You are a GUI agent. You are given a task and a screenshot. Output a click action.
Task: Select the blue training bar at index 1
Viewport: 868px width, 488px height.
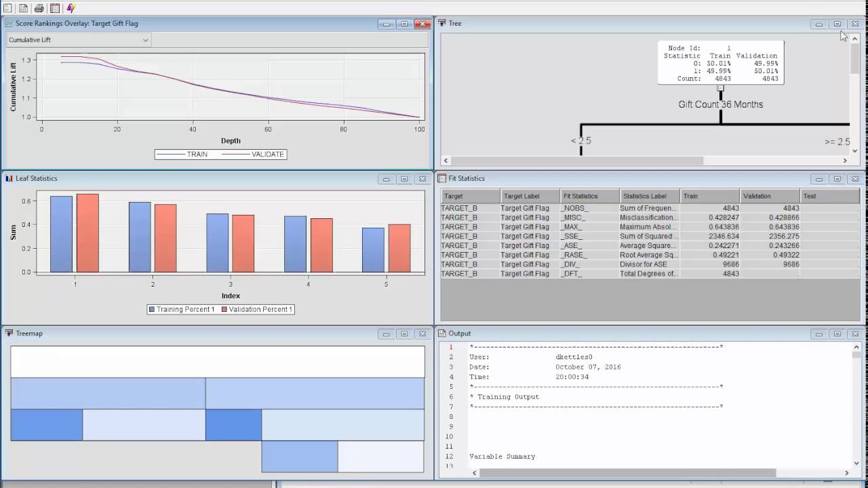61,234
